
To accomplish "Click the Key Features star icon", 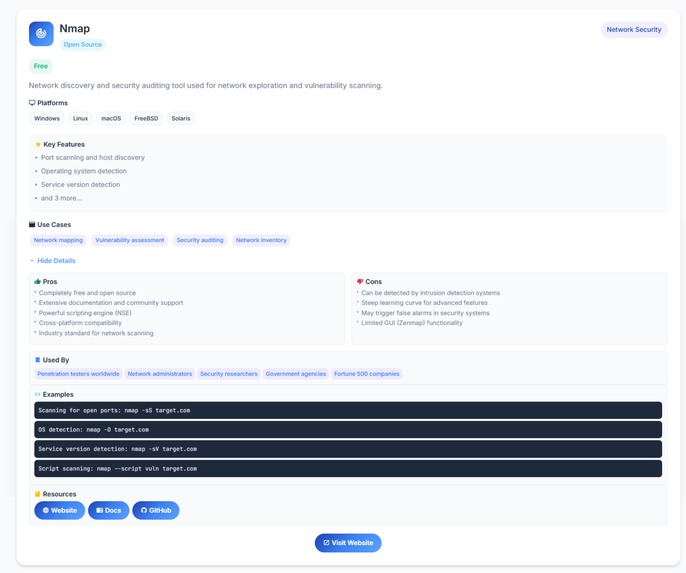I will pyautogui.click(x=38, y=144).
